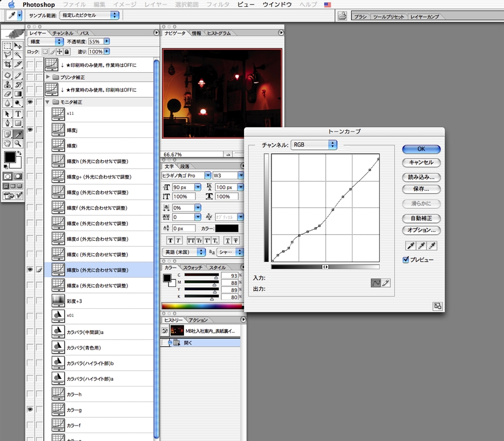This screenshot has height=441, width=504.
Task: Open the layer blend mode 輝度 dropdown
Action: point(46,42)
